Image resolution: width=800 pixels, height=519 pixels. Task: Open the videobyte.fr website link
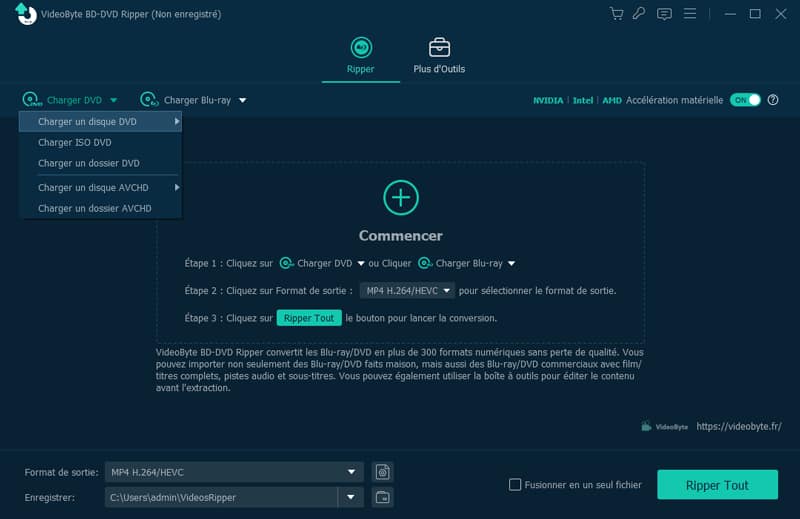coord(739,426)
